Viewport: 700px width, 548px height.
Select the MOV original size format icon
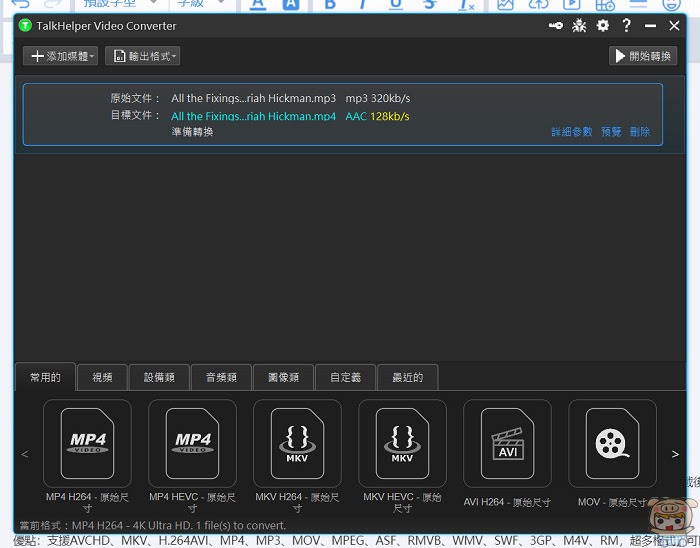612,443
